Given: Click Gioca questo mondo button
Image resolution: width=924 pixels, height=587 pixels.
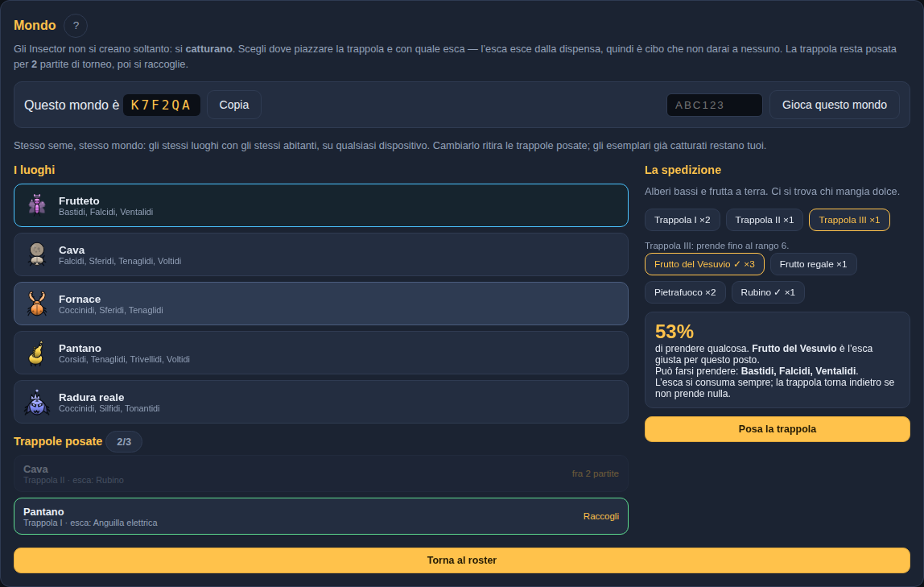Looking at the screenshot, I should pyautogui.click(x=835, y=105).
